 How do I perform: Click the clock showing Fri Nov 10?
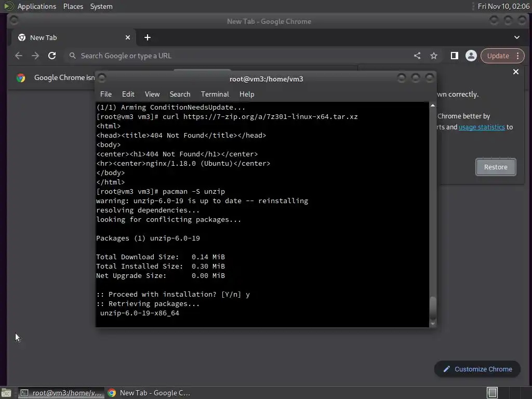click(x=503, y=6)
